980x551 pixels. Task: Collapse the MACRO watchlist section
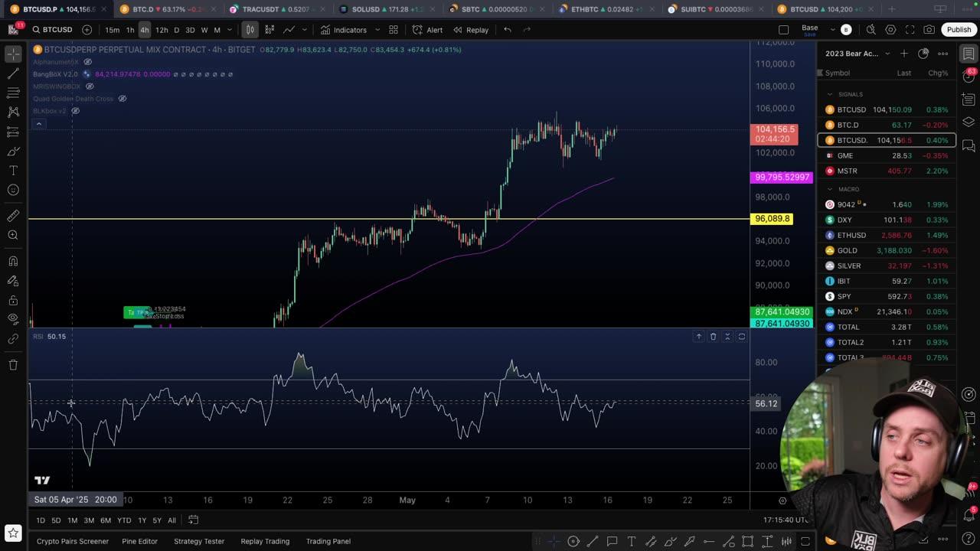coord(829,189)
